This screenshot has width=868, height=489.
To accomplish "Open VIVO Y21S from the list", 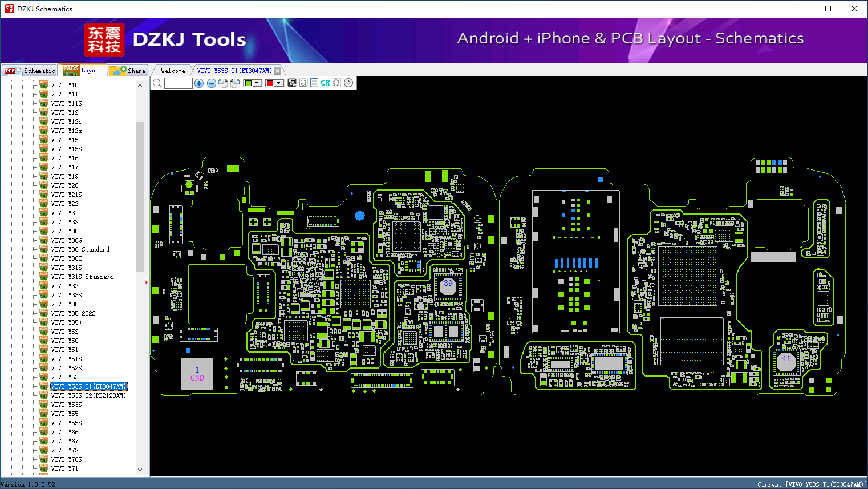I will pyautogui.click(x=67, y=195).
